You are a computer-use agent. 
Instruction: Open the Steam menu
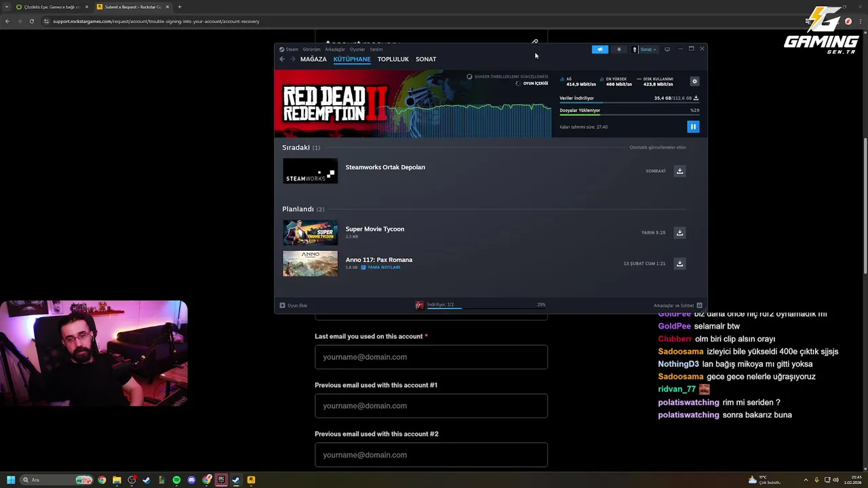pos(289,49)
